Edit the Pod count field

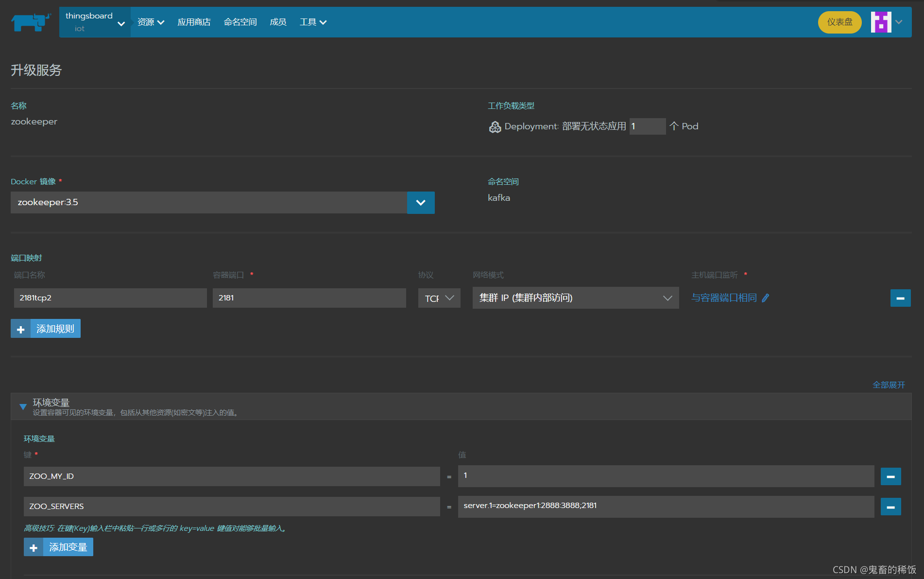click(647, 126)
